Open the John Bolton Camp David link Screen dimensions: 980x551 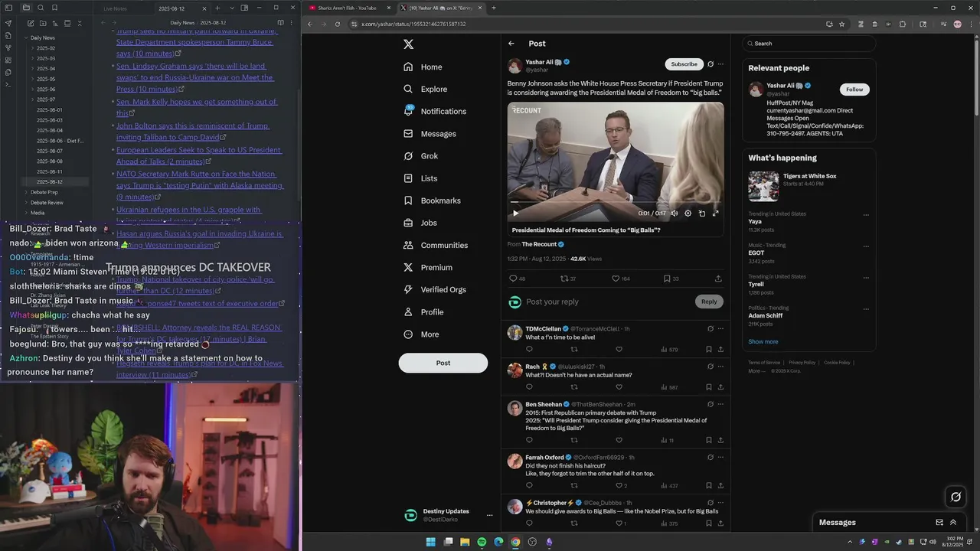point(192,131)
